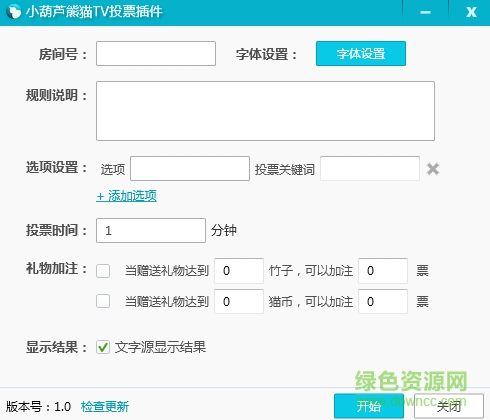
Task: Uncheck 文字源显示结果 checkbox
Action: pos(103,347)
